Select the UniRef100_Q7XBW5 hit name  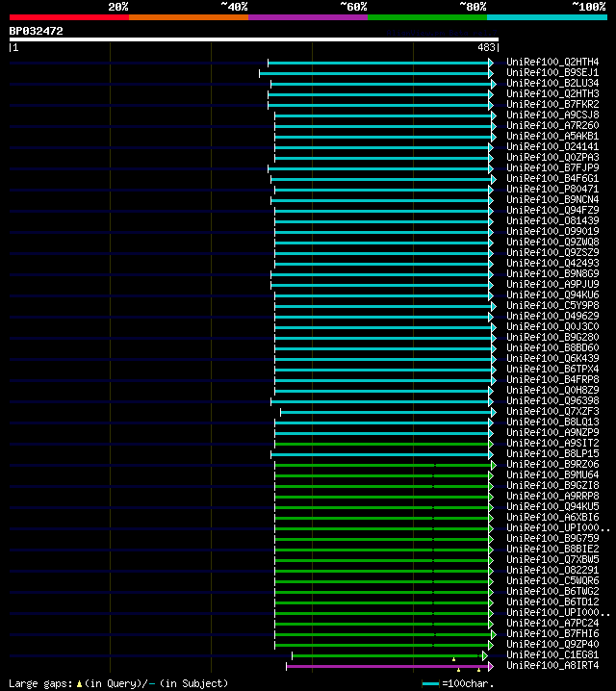click(552, 559)
